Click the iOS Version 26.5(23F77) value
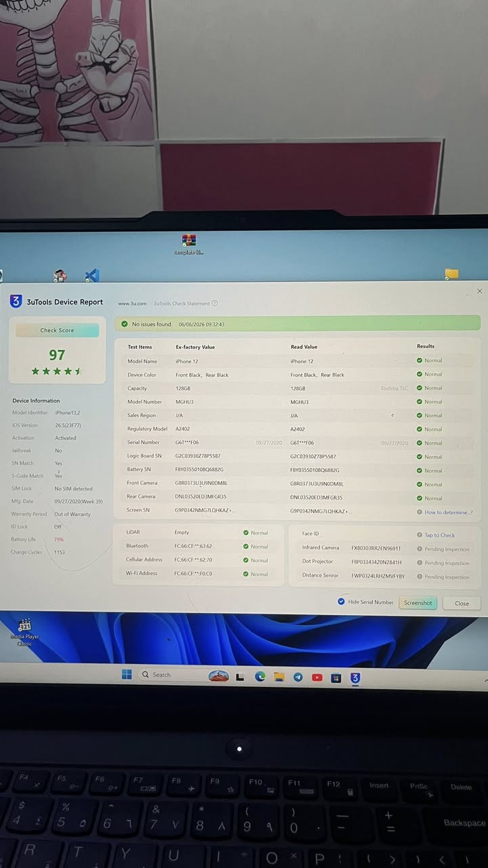488x868 pixels. [x=68, y=425]
